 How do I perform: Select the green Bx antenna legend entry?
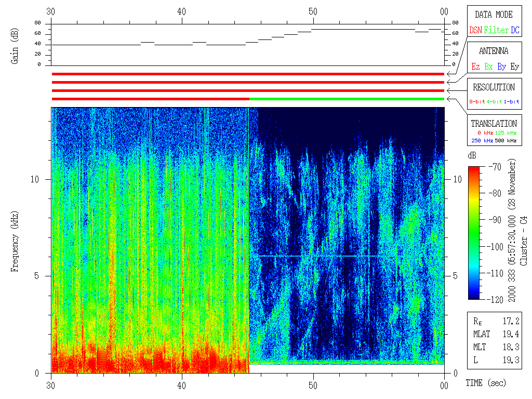[489, 67]
